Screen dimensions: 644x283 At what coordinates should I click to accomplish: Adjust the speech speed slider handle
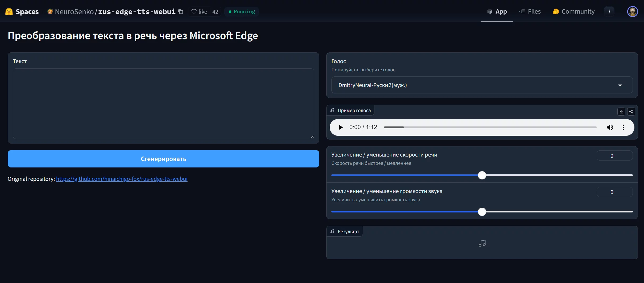482,175
